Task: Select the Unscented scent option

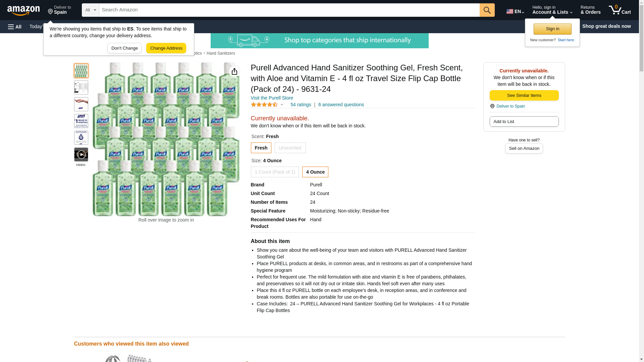Action: [x=290, y=148]
